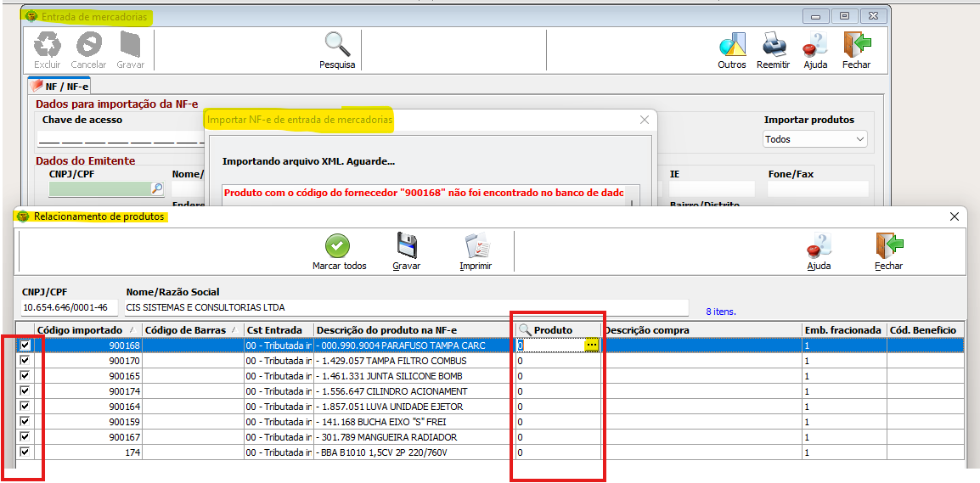
Task: Click the Marcar todos green check icon
Action: pyautogui.click(x=338, y=246)
